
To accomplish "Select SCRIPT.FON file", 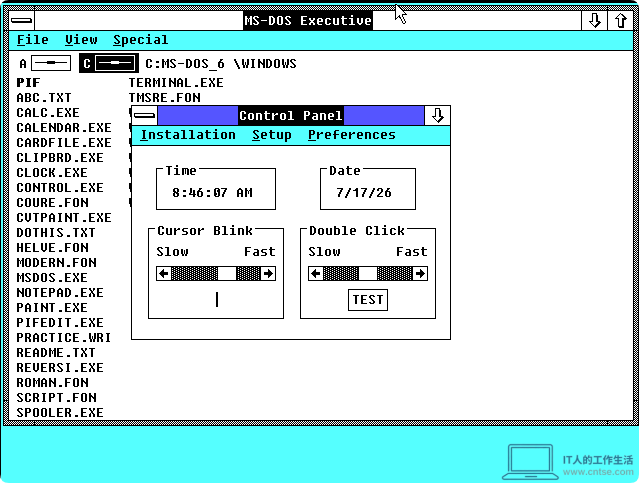I will pyautogui.click(x=56, y=397).
